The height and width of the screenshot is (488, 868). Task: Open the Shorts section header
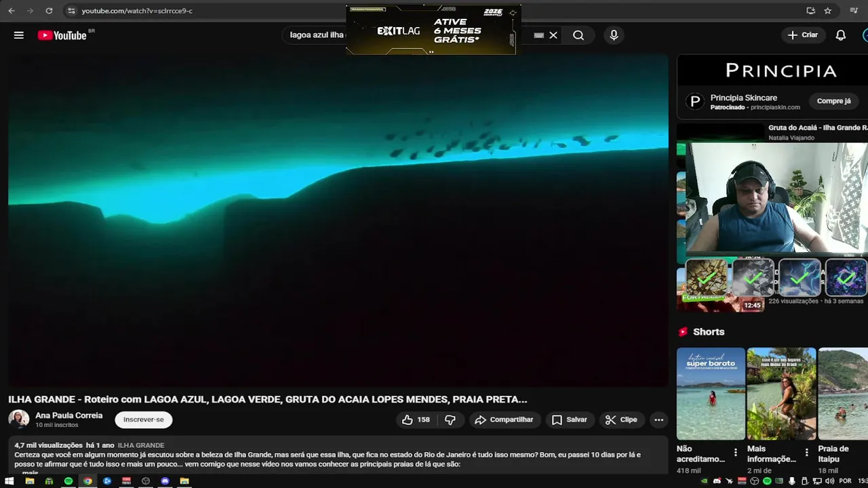(x=702, y=331)
